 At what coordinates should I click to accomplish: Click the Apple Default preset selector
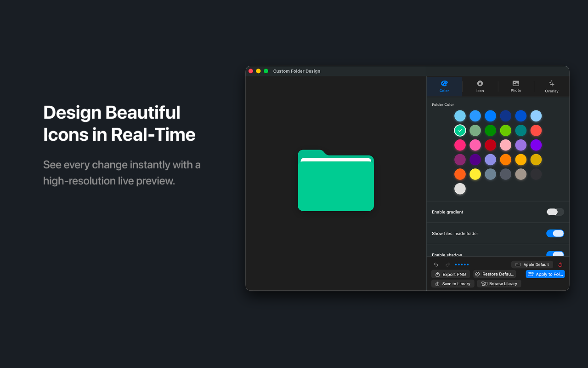(532, 264)
